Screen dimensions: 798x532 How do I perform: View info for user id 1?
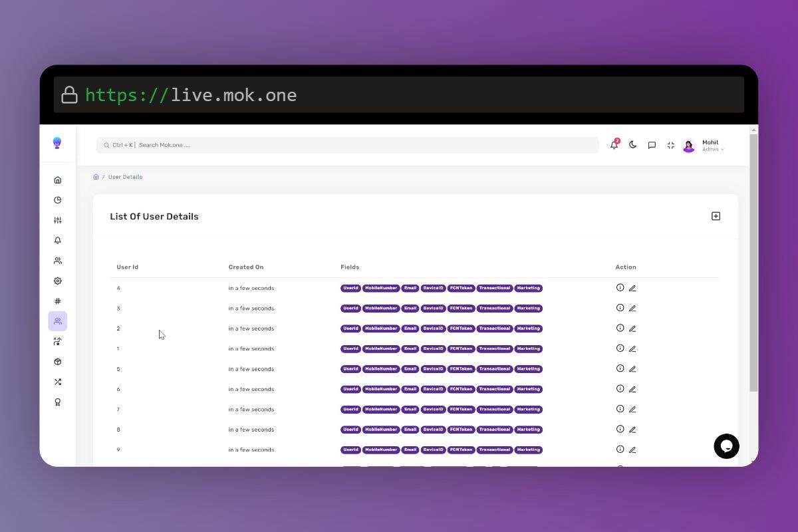[x=620, y=348]
